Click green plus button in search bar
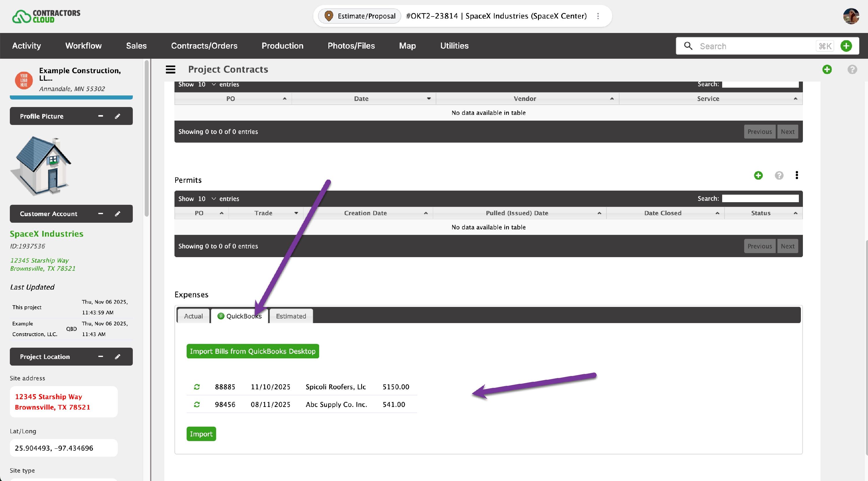This screenshot has width=868, height=481. (x=846, y=46)
